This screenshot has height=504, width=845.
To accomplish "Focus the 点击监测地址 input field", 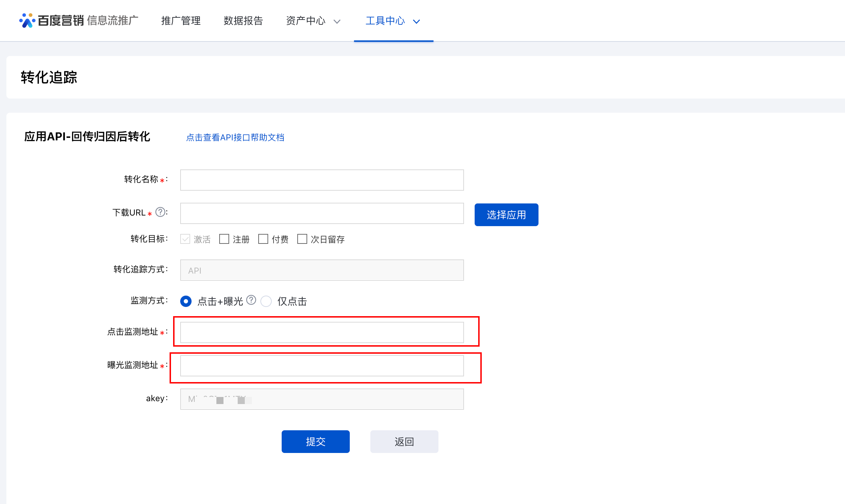I will pos(322,332).
